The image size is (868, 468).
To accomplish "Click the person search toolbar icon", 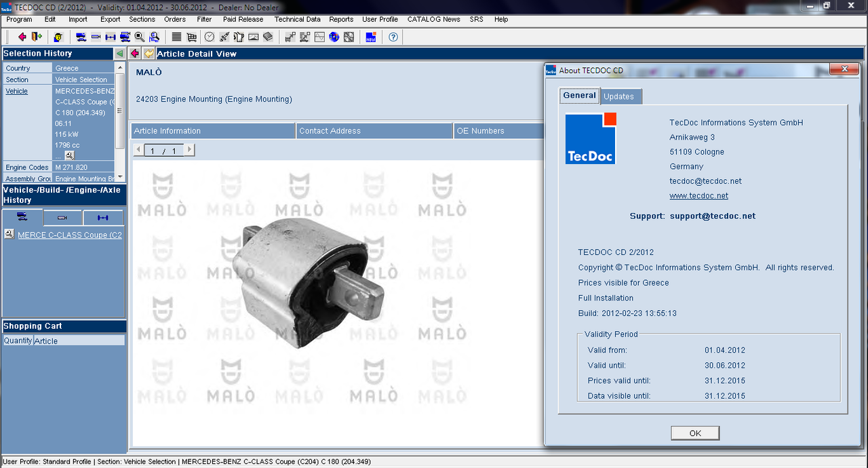I will coord(154,37).
